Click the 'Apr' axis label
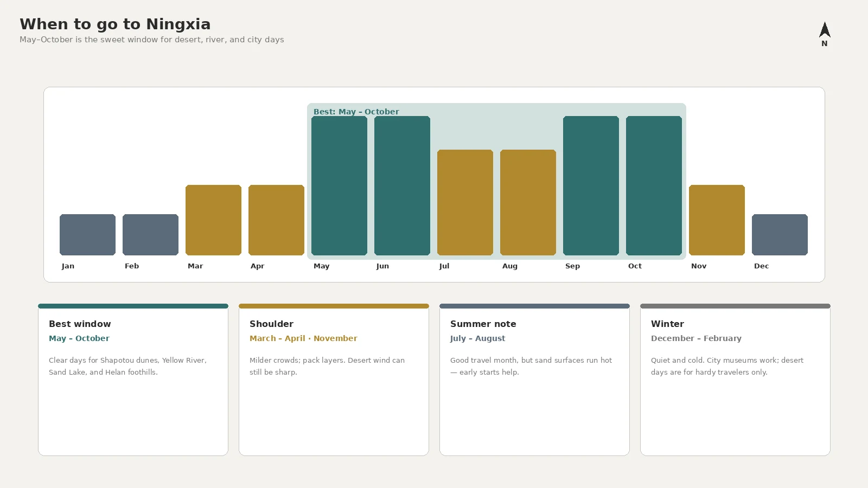The height and width of the screenshot is (488, 868). [x=257, y=266]
